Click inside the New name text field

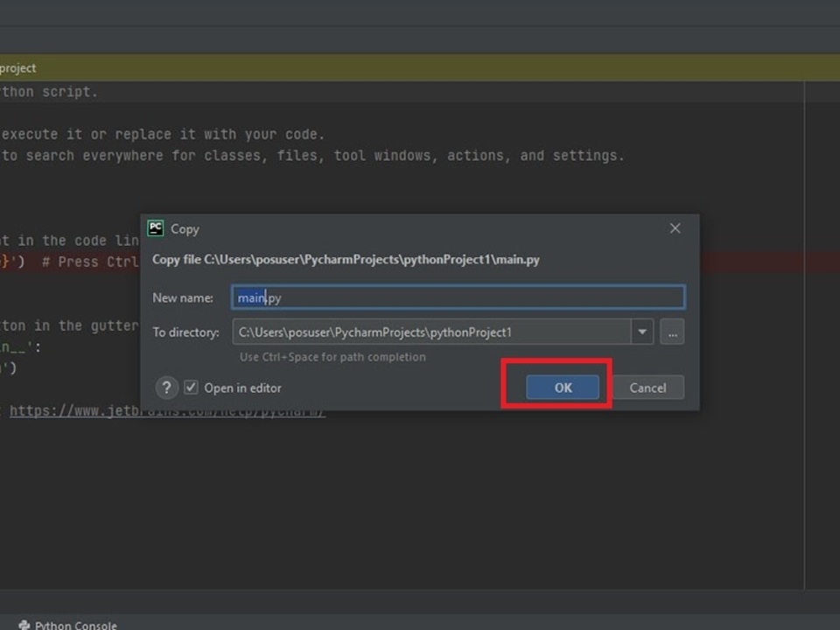click(x=455, y=297)
